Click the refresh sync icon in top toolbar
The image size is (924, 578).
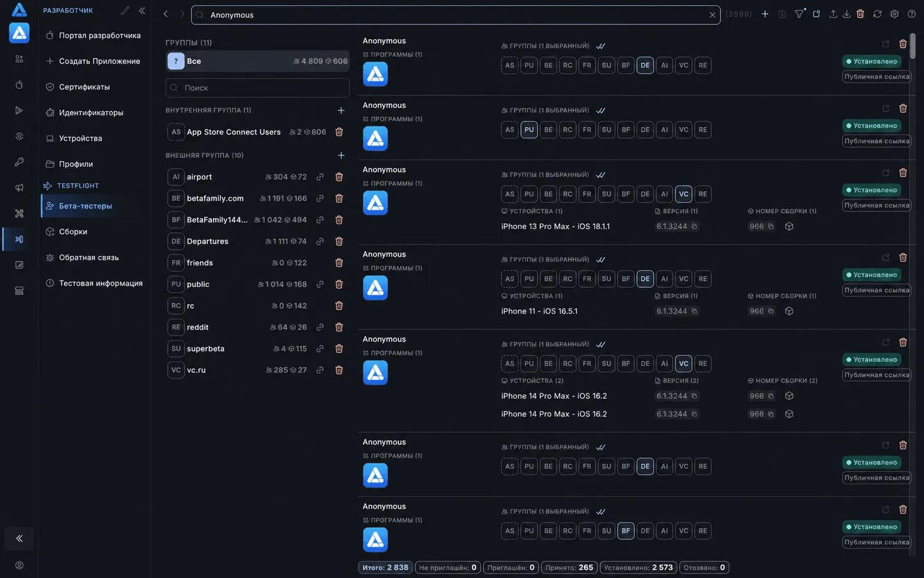coord(877,14)
